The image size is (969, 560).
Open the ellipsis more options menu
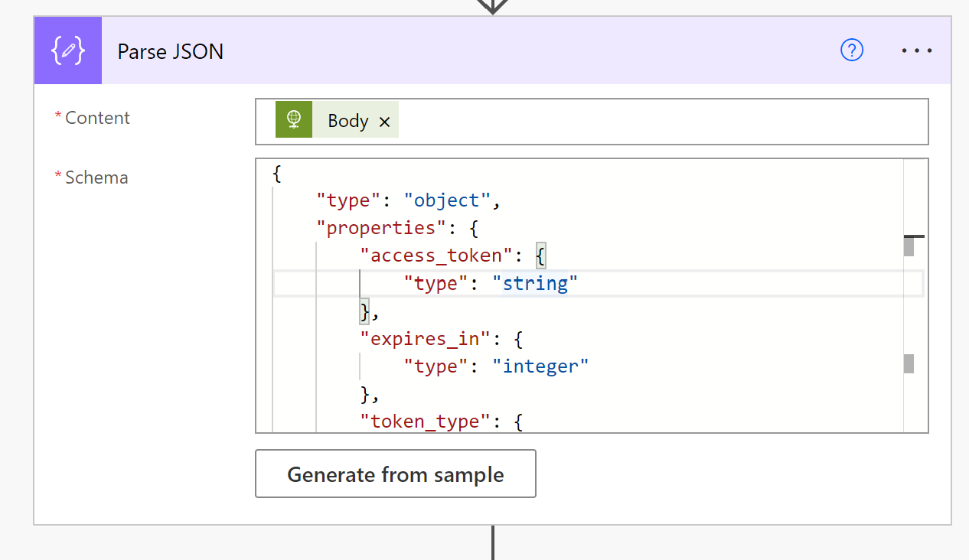point(916,50)
